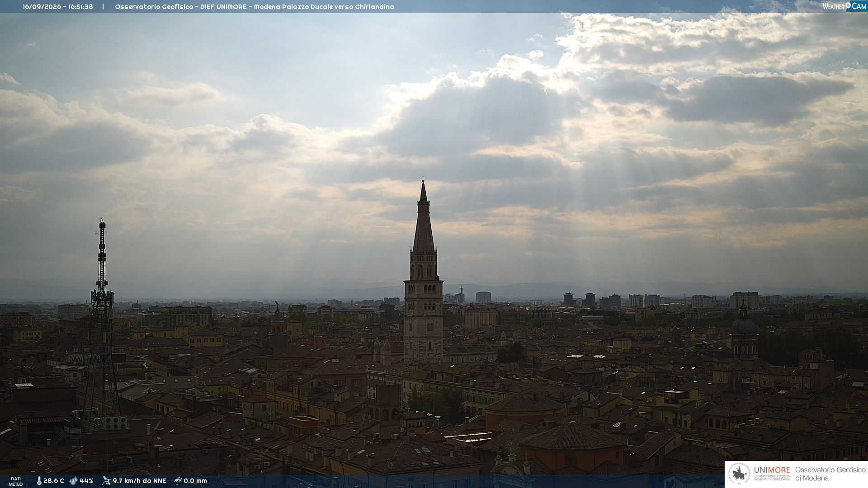Click the WeatherCam logo
Viewport: 868px width, 488px height.
(x=844, y=6)
